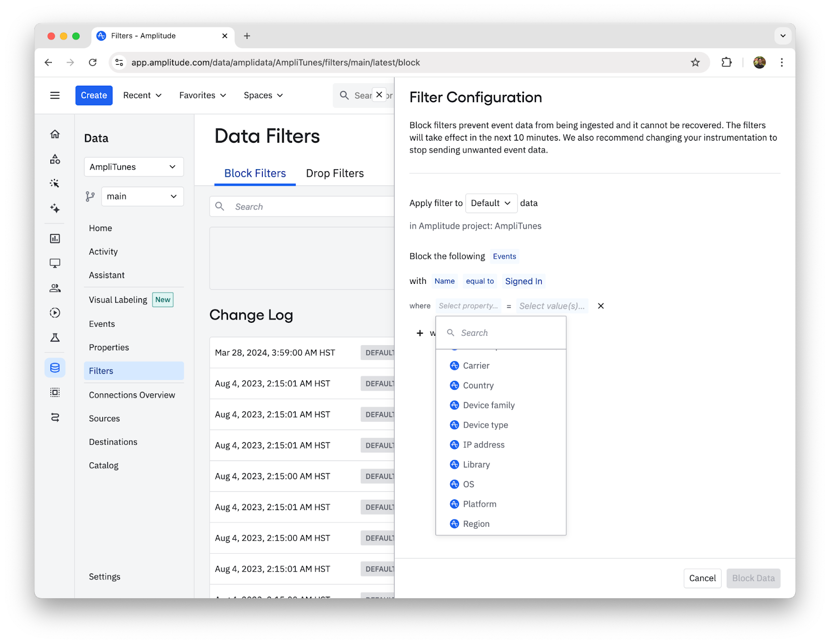Open the browser extensions puzzle icon
Image resolution: width=830 pixels, height=644 pixels.
point(727,63)
